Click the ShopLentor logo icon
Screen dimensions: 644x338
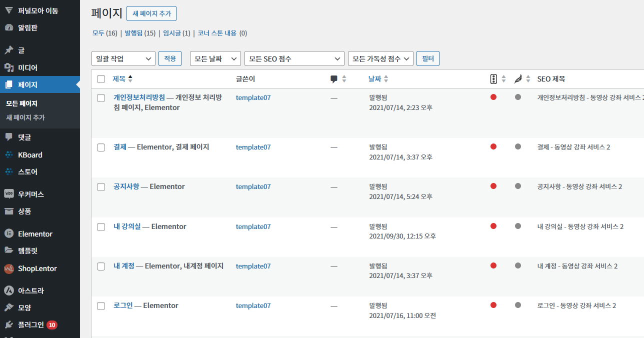click(x=8, y=268)
